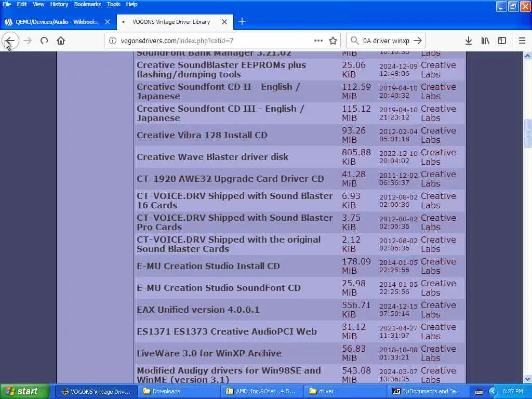Click the search box containing driver winxp

coord(386,41)
